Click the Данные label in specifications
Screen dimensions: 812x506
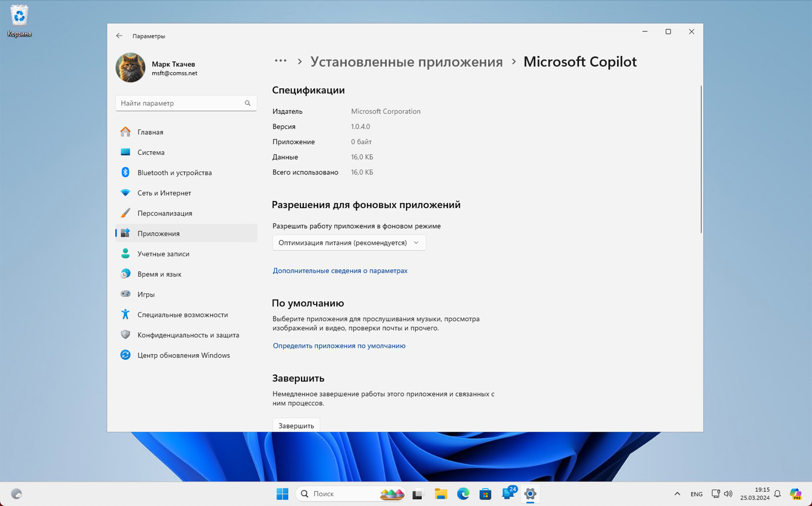pyautogui.click(x=285, y=157)
